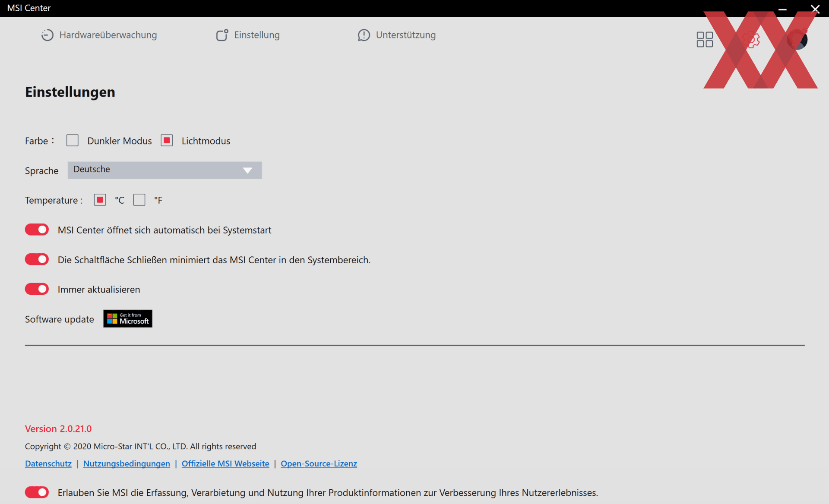Switch to the Hardwareüberwachung tab

pos(108,35)
